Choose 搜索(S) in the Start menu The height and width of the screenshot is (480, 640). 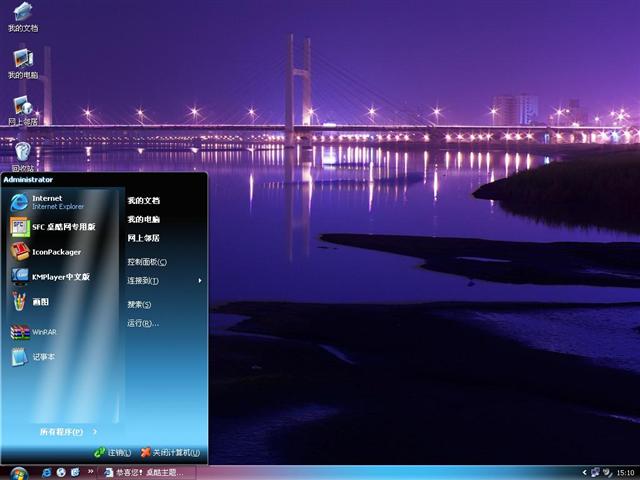(139, 304)
